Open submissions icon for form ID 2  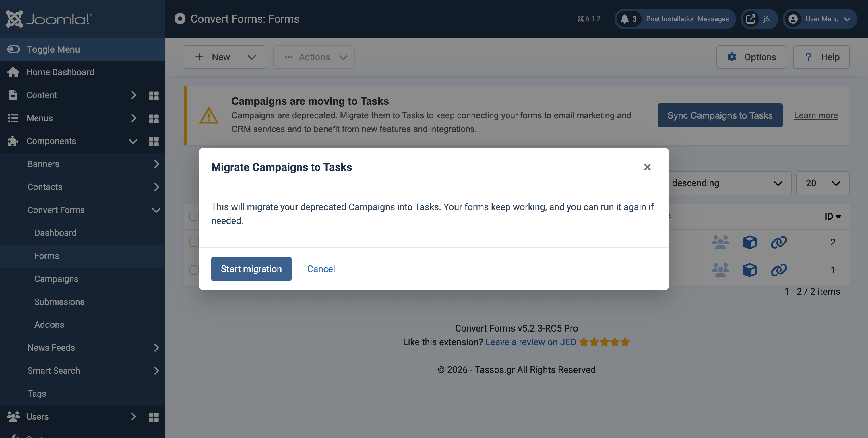click(720, 242)
